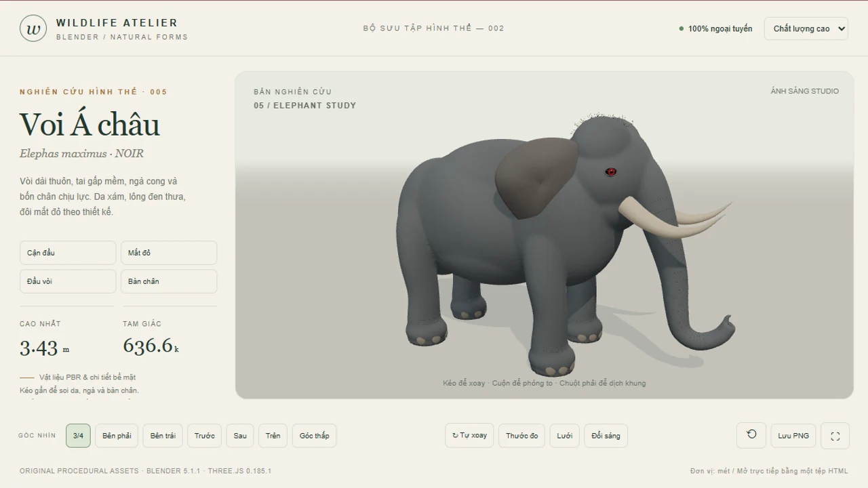
Task: Click BỘ SƯU TẬP HÌNH THỂ — 002 header
Action: [433, 28]
